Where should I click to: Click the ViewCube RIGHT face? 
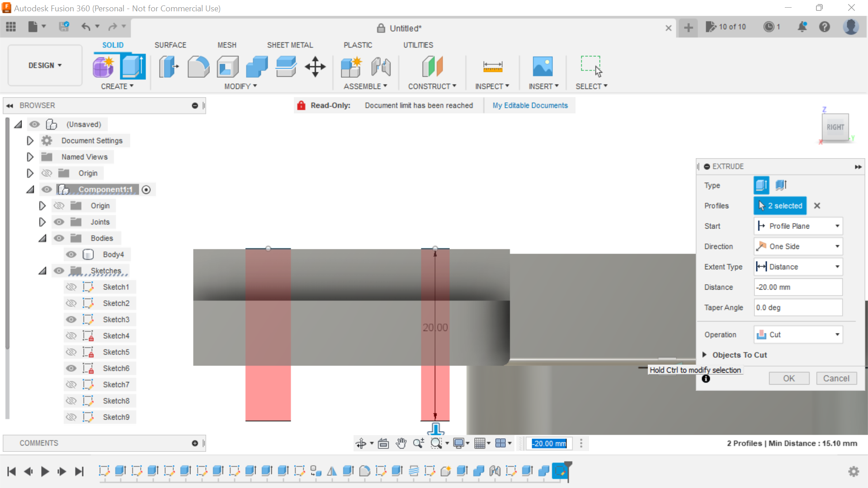pos(835,127)
